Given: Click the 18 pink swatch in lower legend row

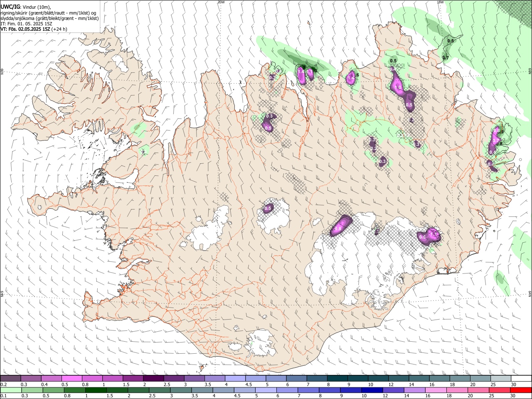Looking at the screenshot, I should (x=456, y=390).
